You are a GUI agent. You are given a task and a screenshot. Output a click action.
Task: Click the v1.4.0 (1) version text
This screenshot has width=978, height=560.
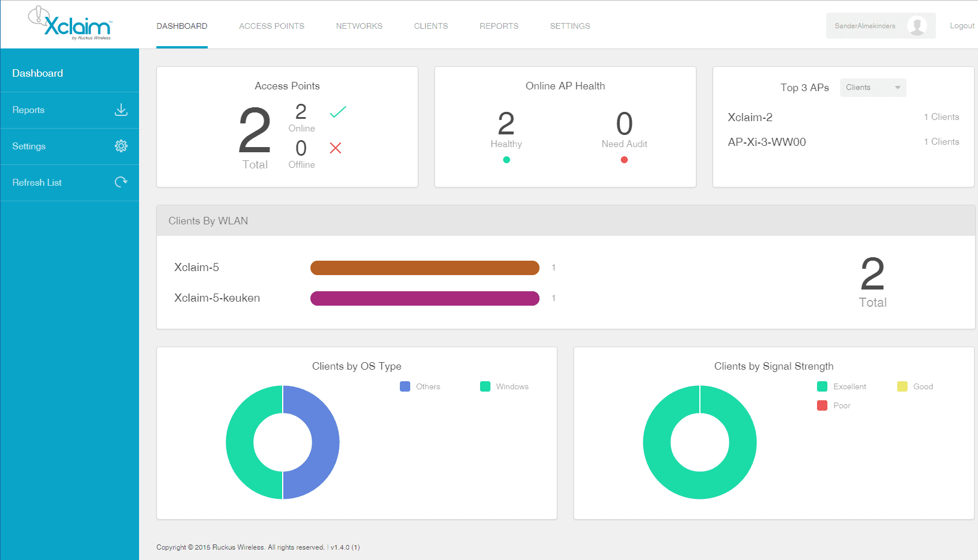(x=345, y=547)
